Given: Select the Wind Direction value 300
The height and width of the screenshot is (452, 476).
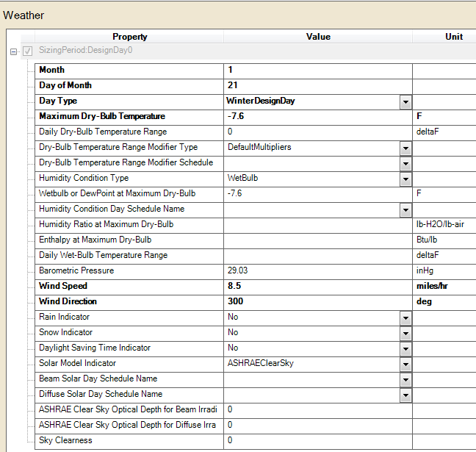Looking at the screenshot, I should (318, 303).
